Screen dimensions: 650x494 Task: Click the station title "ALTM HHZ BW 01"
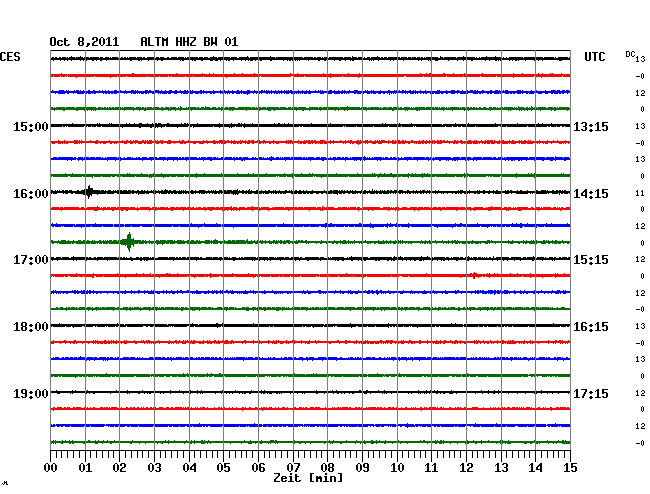point(189,42)
